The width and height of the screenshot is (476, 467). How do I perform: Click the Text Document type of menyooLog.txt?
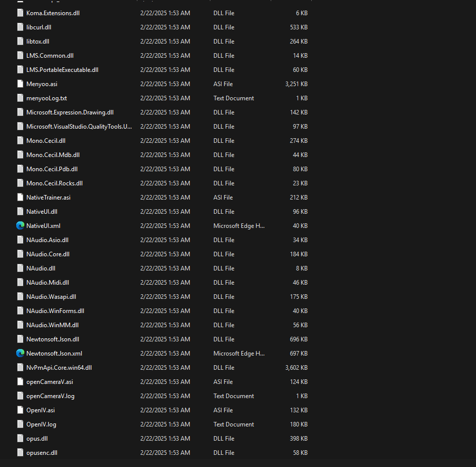coord(234,98)
